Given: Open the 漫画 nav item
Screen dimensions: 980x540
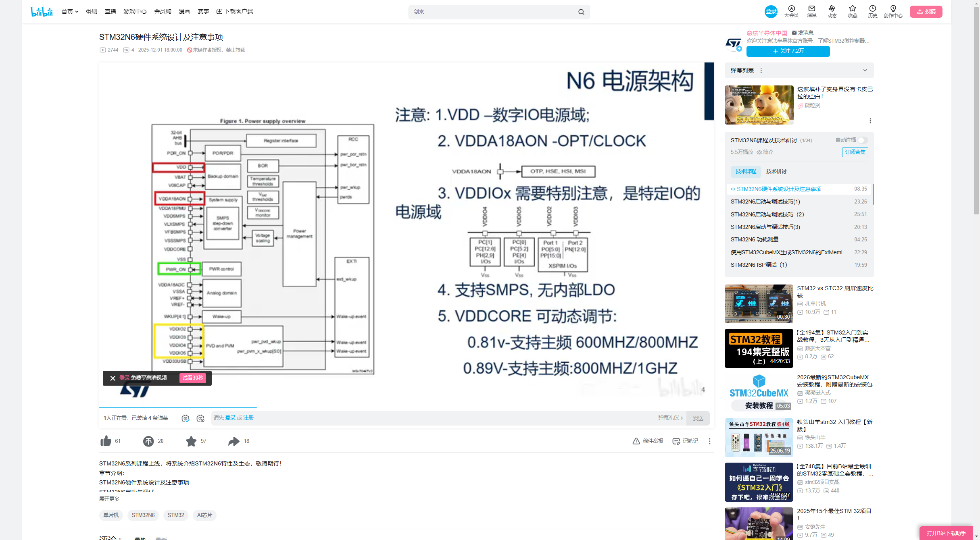Looking at the screenshot, I should [185, 12].
